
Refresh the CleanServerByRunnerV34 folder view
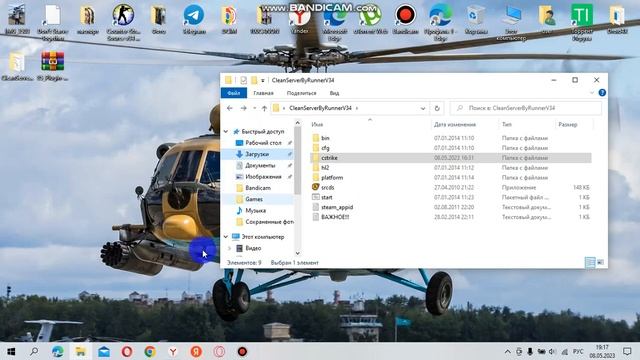click(437, 108)
